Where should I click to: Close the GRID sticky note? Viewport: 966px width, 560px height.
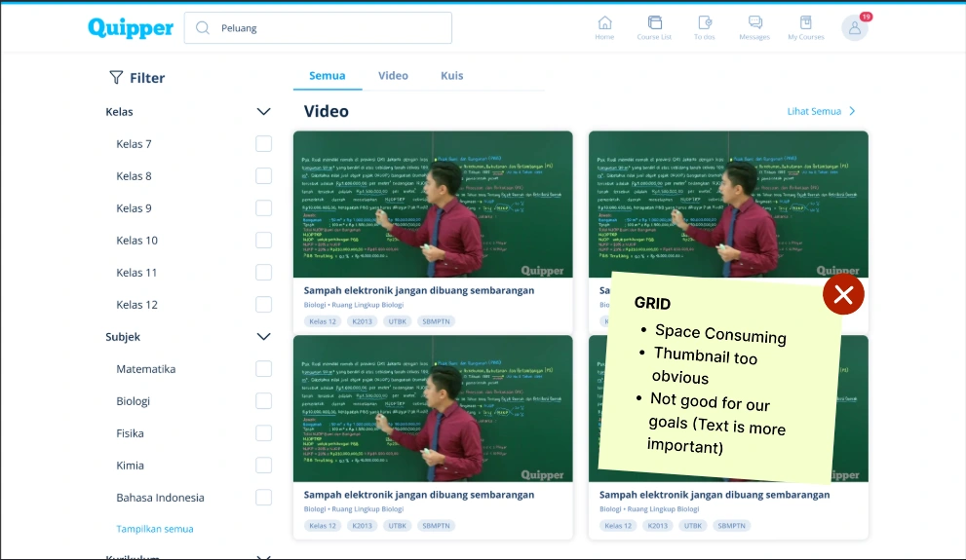pos(843,295)
